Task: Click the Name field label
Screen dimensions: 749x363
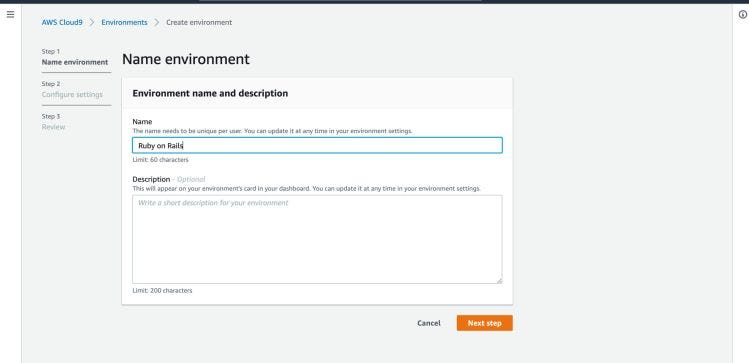Action: point(142,122)
